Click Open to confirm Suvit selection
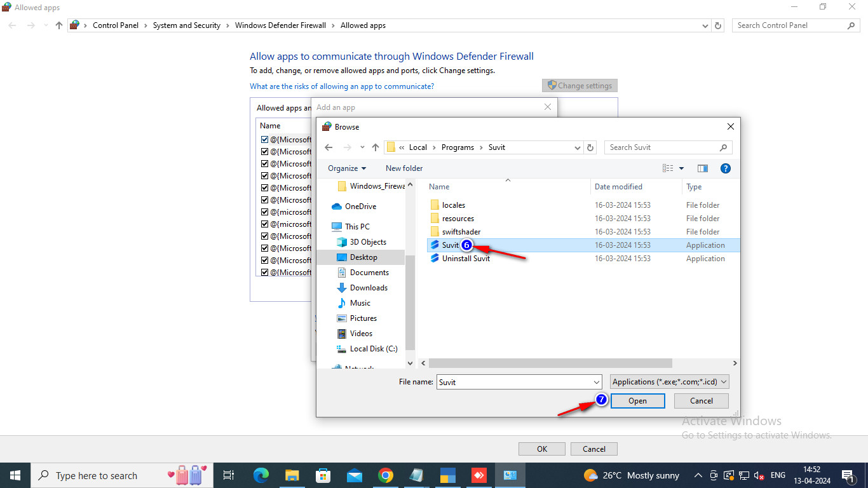 (637, 401)
